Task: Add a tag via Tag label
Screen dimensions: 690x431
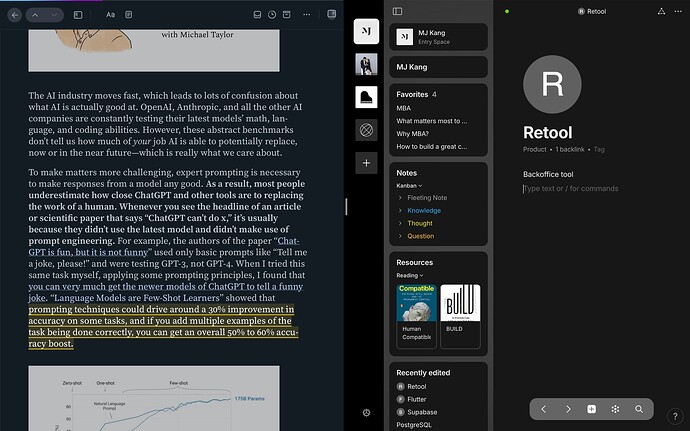Action: (x=599, y=149)
